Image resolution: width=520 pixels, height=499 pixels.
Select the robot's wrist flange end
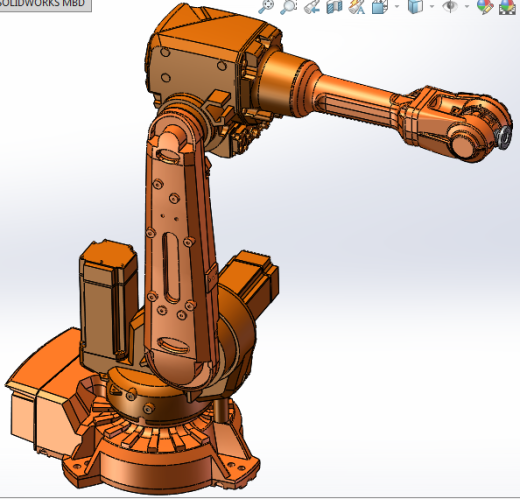click(503, 137)
